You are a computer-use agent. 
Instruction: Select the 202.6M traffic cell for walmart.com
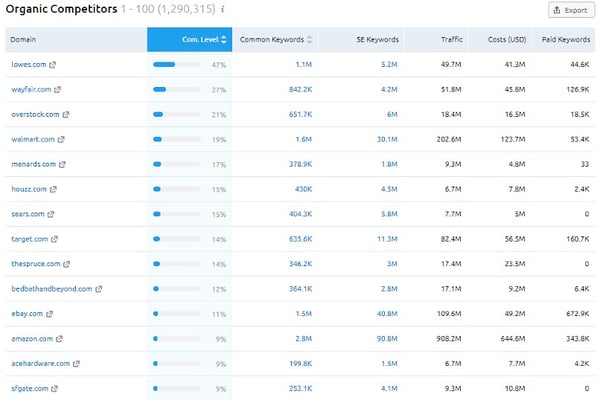coord(449,139)
